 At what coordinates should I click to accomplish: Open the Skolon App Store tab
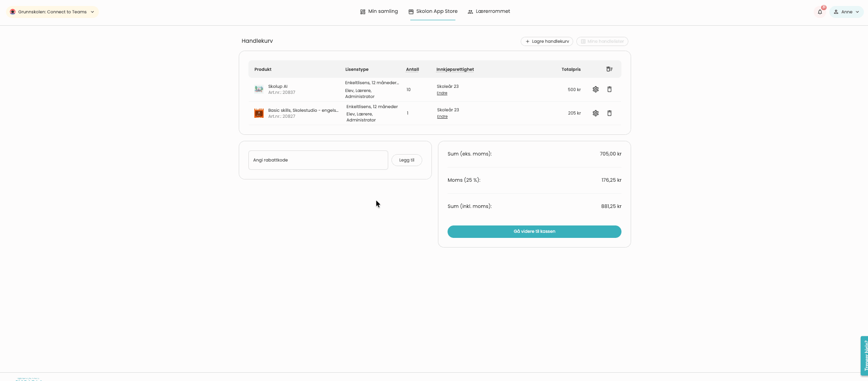point(433,12)
